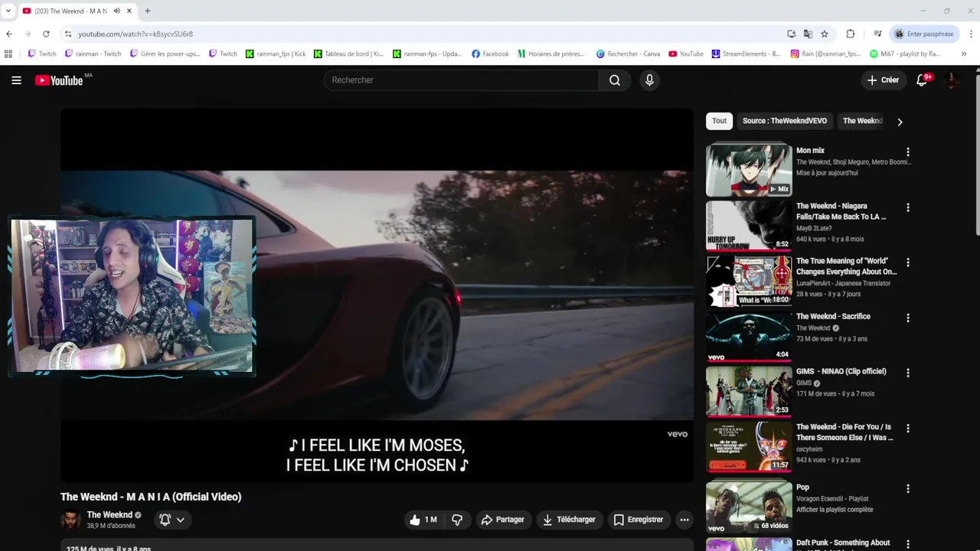This screenshot has height=551, width=980.
Task: Open options menu for Mon mix
Action: pyautogui.click(x=908, y=152)
